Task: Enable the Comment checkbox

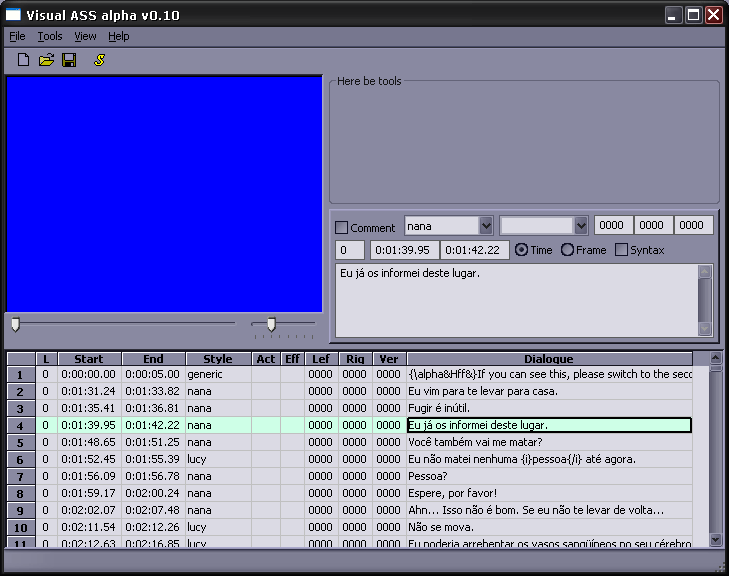Action: coord(342,228)
